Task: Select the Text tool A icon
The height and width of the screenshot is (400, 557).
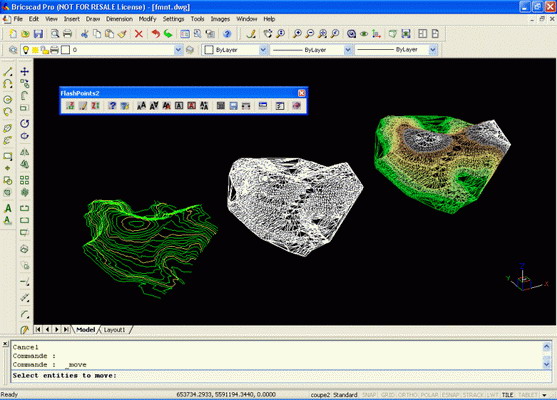Action: click(8, 208)
